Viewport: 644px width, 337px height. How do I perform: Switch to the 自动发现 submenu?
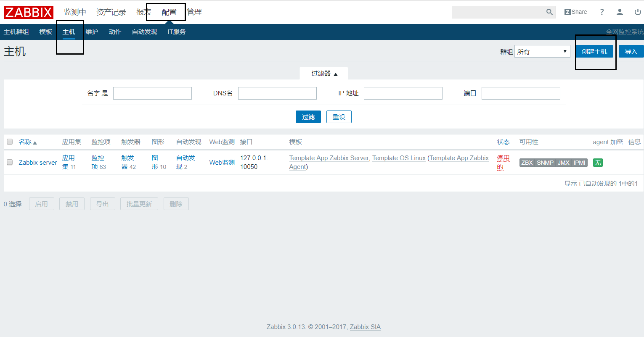point(144,32)
